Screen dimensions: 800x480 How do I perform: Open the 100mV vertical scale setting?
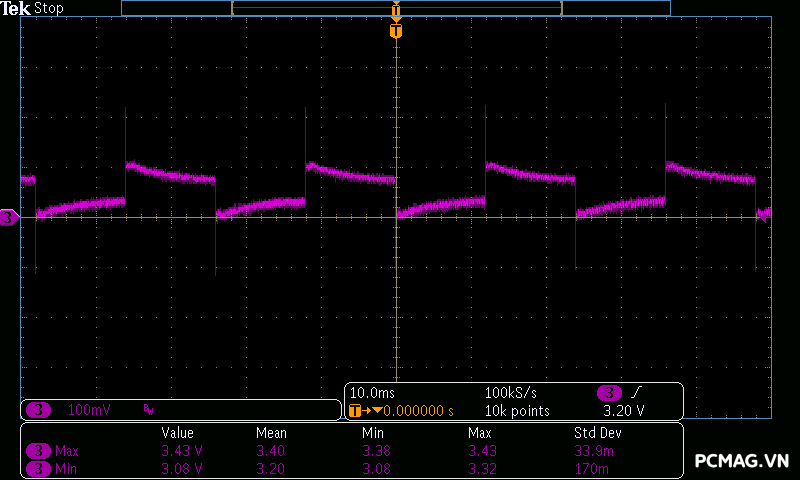tap(88, 410)
